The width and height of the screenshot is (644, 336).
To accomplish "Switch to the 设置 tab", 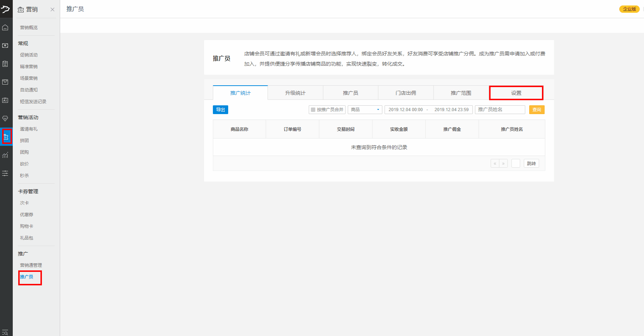I will [x=516, y=93].
